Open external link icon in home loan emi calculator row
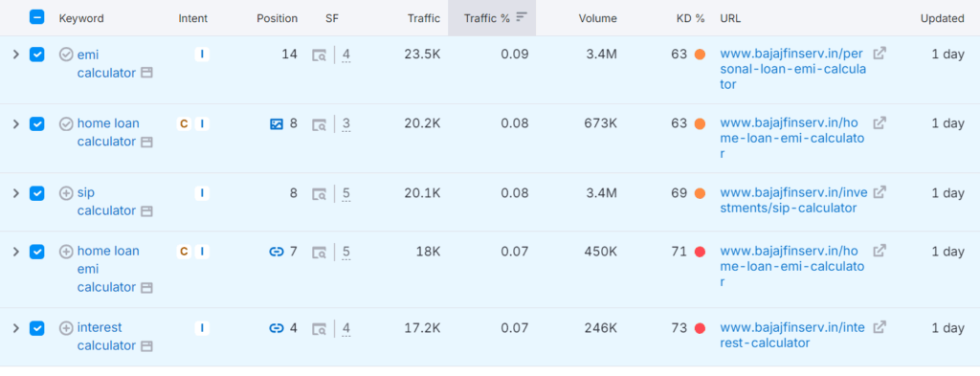The height and width of the screenshot is (376, 980). [880, 251]
